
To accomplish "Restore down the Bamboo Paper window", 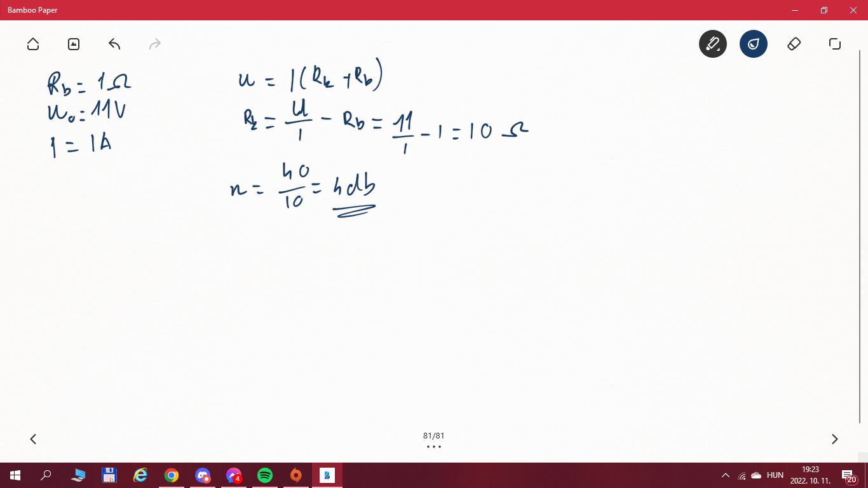I will point(824,10).
